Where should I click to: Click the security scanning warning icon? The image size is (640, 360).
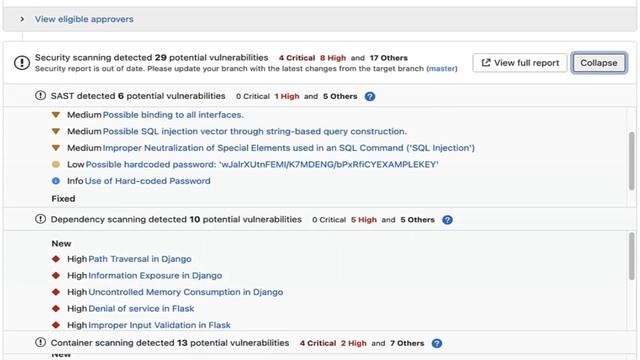click(22, 63)
